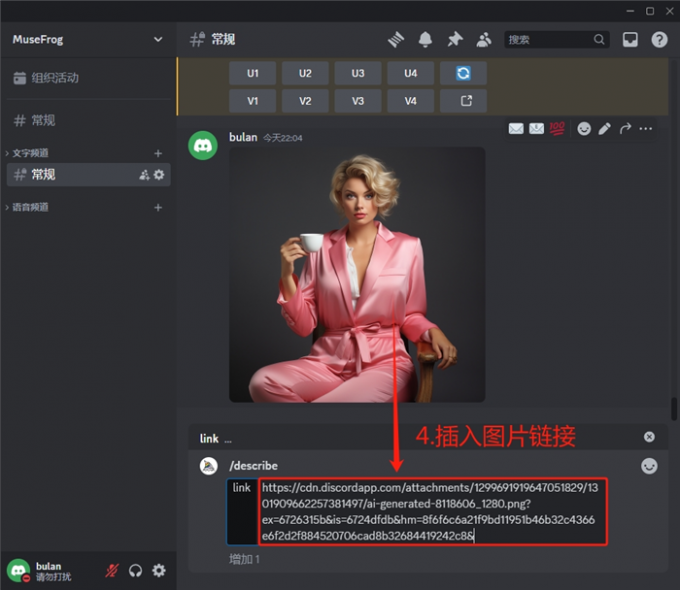This screenshot has height=590, width=680.
Task: Edit the message with pencil icon
Action: tap(605, 129)
